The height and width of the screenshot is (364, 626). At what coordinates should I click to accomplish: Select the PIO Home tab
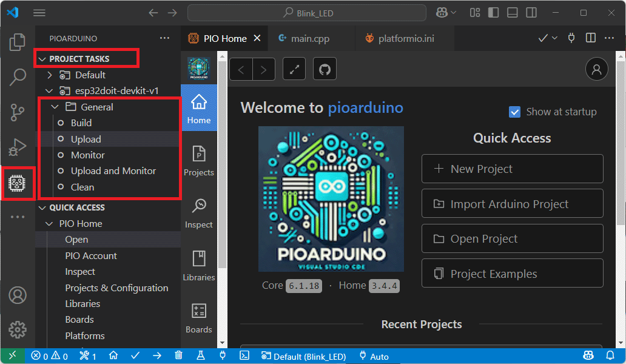click(225, 38)
